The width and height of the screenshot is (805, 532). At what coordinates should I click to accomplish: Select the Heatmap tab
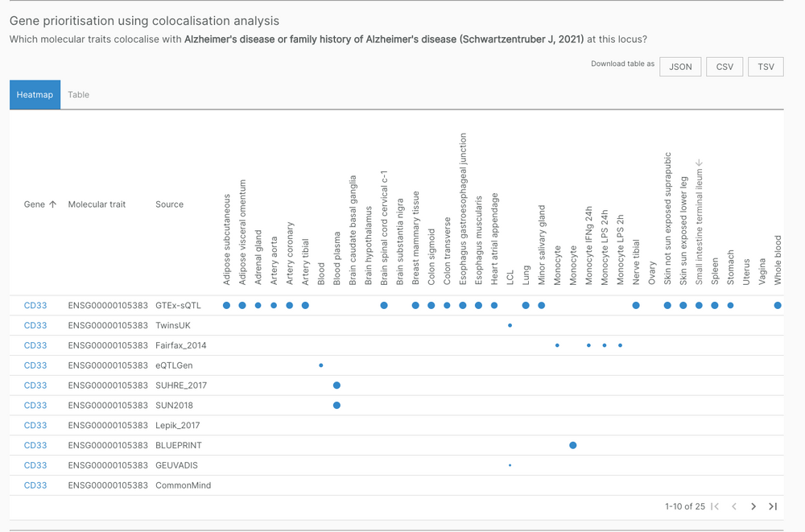click(35, 94)
